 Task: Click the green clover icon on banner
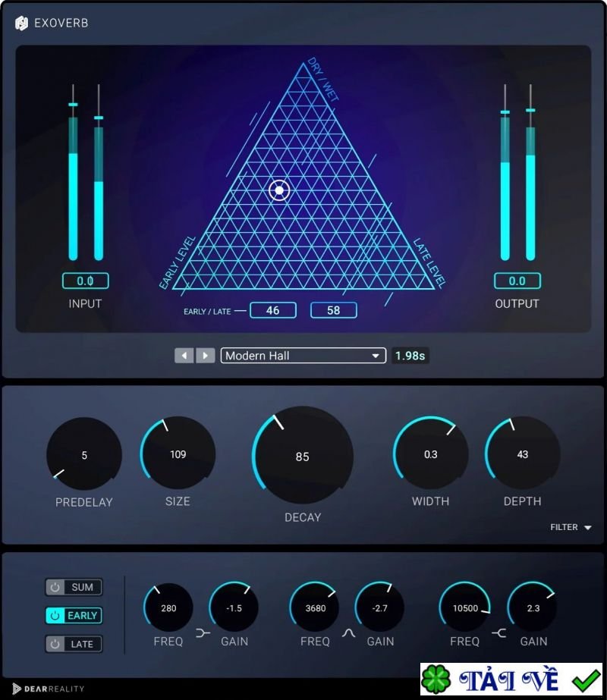tap(436, 680)
